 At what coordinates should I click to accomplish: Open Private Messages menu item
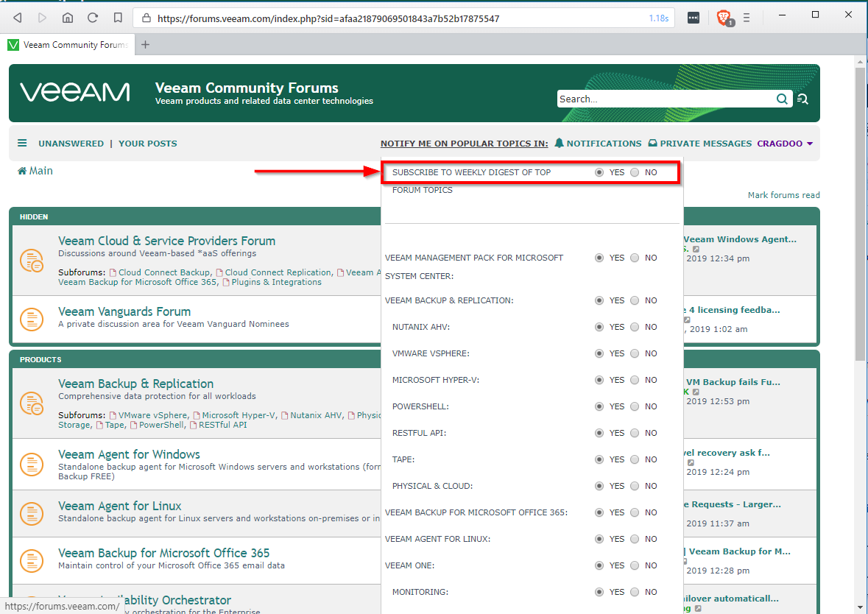[x=706, y=144]
